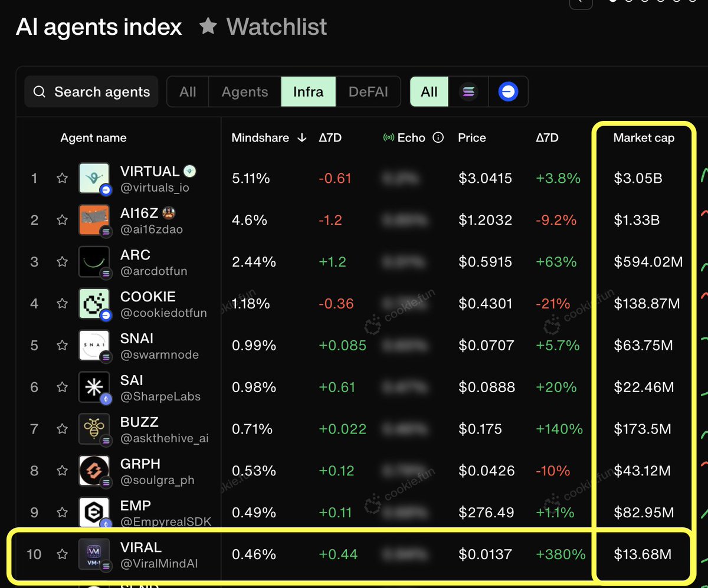The height and width of the screenshot is (588, 708).
Task: Click EMP price $276.49
Action: coord(486,513)
